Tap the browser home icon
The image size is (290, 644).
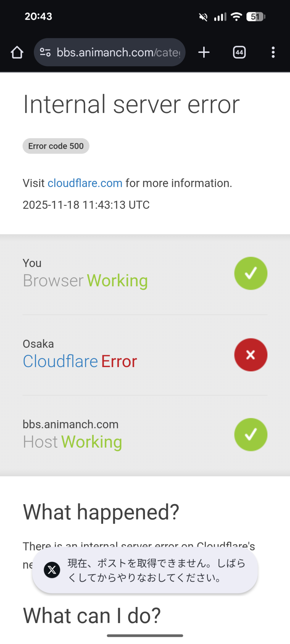[x=17, y=52]
